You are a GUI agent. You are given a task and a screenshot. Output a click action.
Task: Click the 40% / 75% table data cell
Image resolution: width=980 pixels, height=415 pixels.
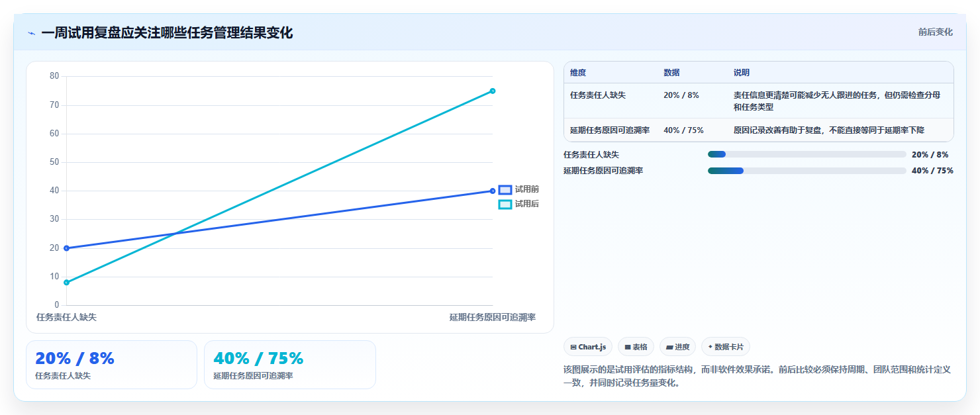pos(683,130)
